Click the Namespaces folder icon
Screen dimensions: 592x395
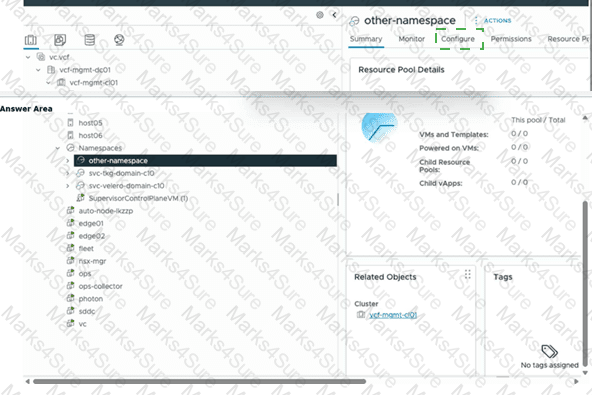coord(70,148)
